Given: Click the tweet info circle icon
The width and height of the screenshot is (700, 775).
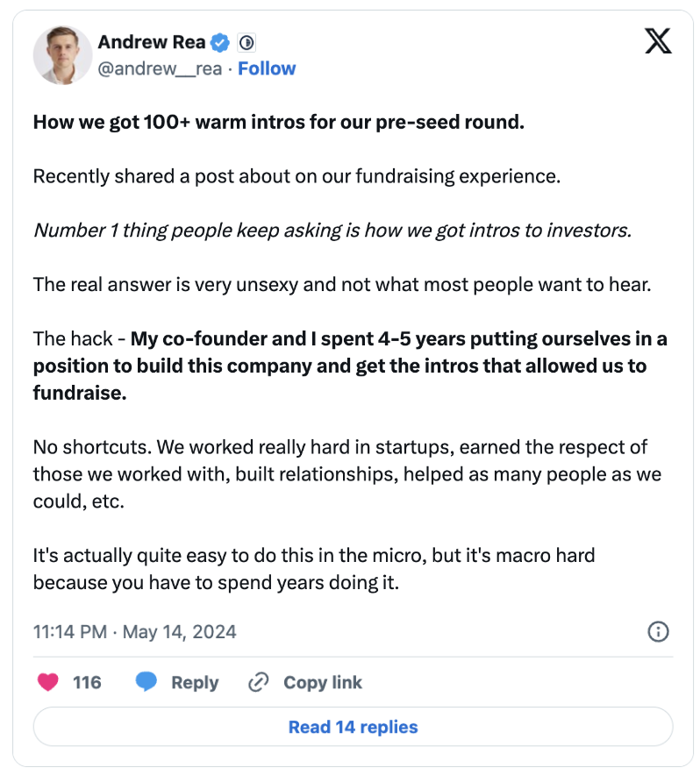Looking at the screenshot, I should 658,632.
